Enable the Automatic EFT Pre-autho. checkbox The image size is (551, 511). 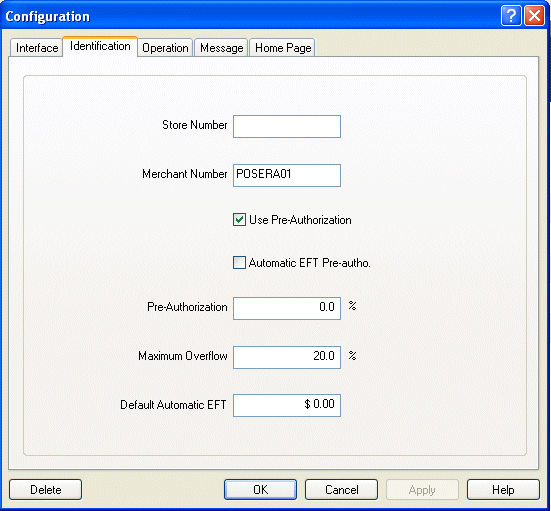tap(239, 263)
